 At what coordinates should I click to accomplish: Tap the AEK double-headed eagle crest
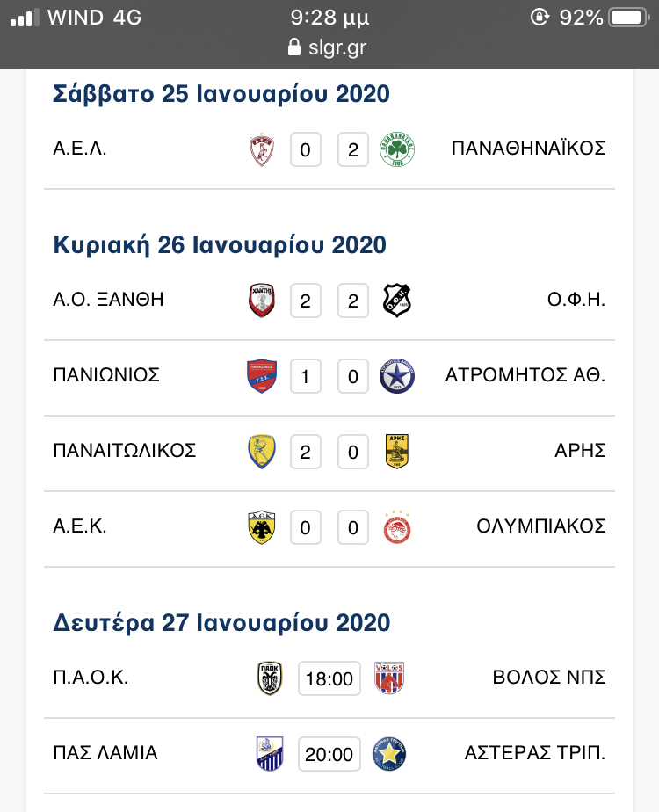tap(262, 527)
